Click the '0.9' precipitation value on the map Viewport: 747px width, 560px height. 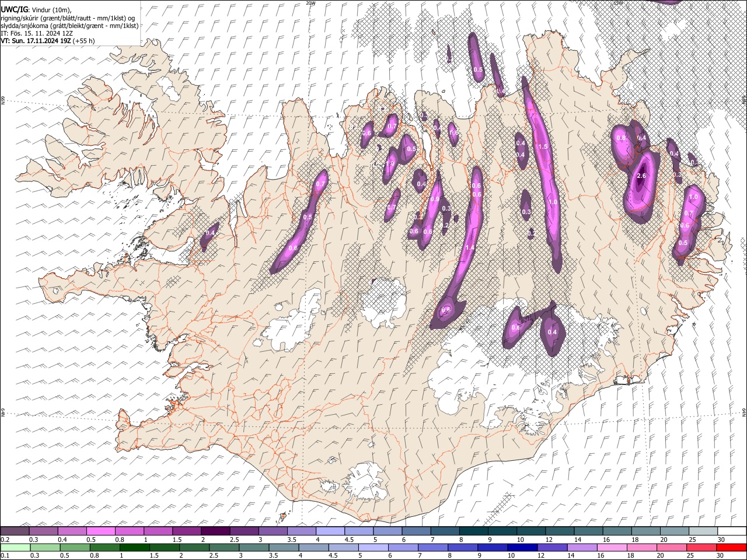[x=434, y=199]
